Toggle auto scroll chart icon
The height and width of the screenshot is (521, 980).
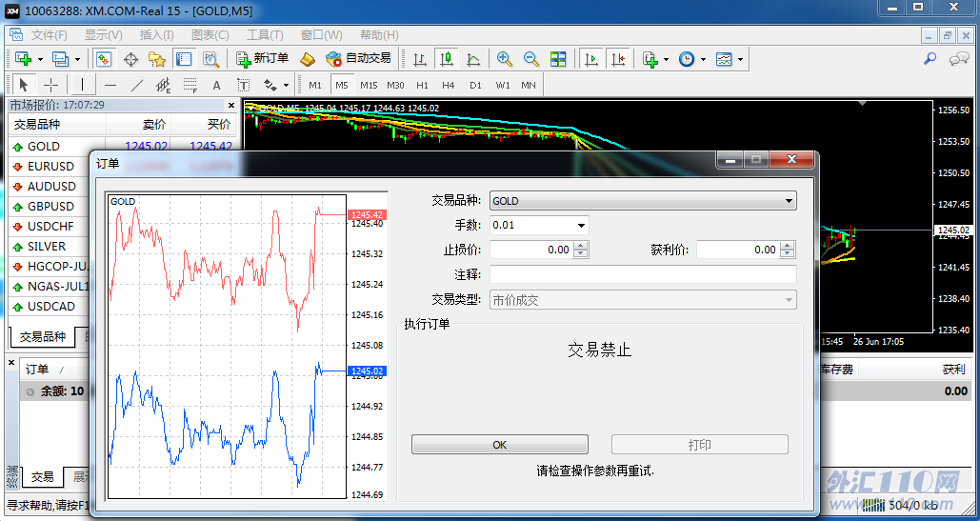590,59
